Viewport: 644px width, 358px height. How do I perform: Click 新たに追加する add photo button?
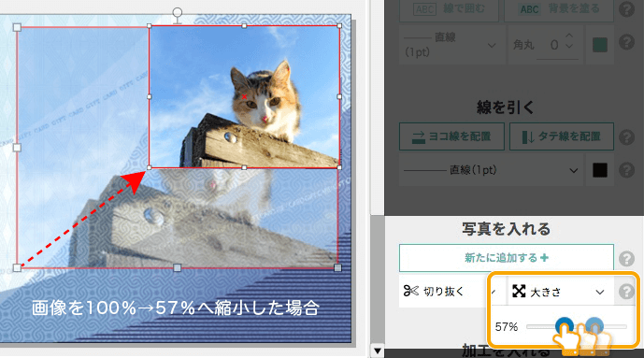coord(507,258)
